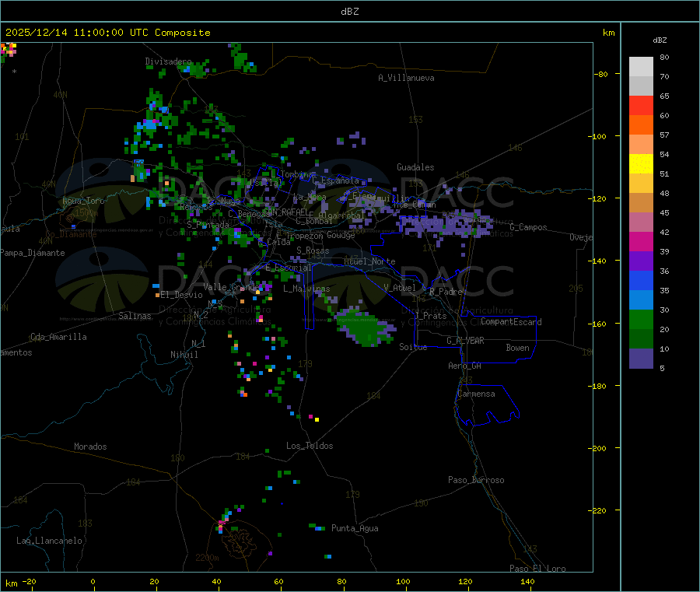Click the magenta 39-42 dBZ legend swatch
Viewport: 700px width, 592px height.
pyautogui.click(x=641, y=241)
